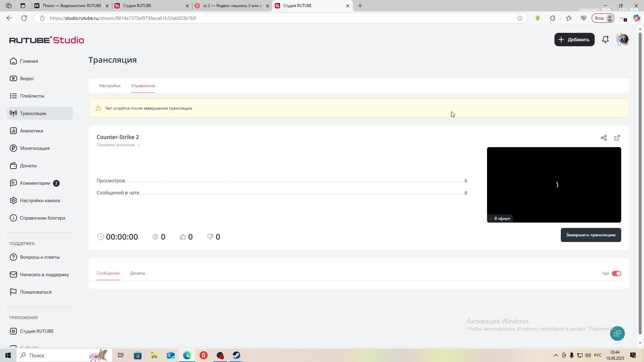The width and height of the screenshot is (644, 362).
Task: Open a new browser tab
Action: [360, 6]
